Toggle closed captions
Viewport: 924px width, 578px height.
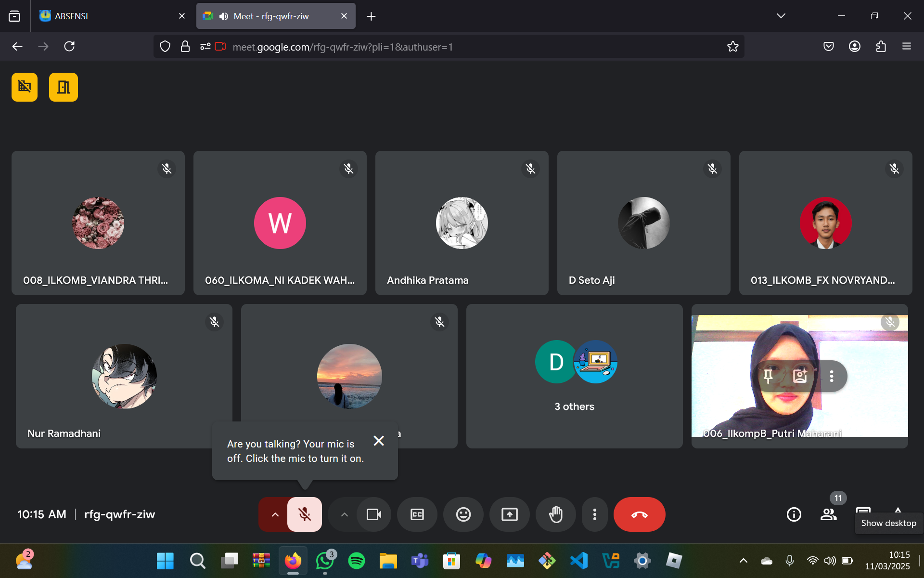[417, 514]
